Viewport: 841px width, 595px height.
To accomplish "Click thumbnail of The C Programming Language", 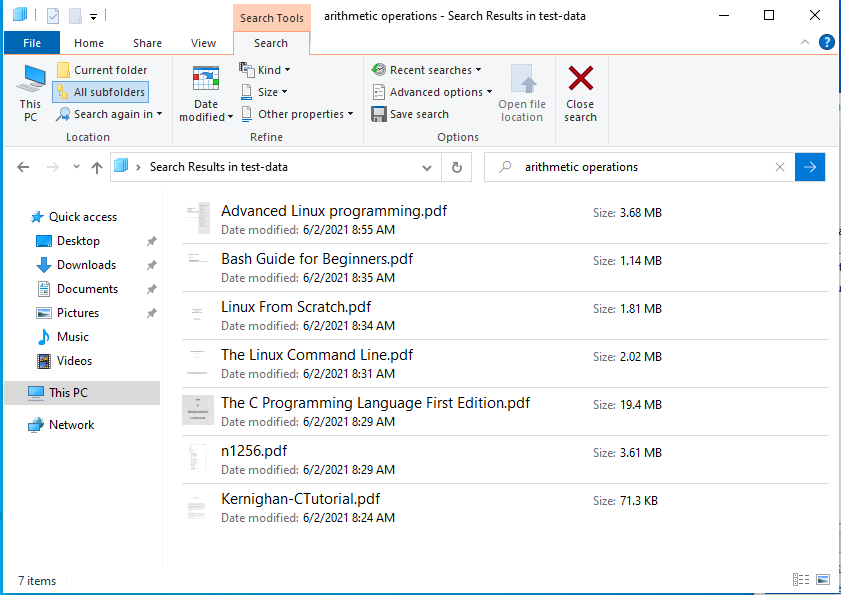I will (x=198, y=410).
